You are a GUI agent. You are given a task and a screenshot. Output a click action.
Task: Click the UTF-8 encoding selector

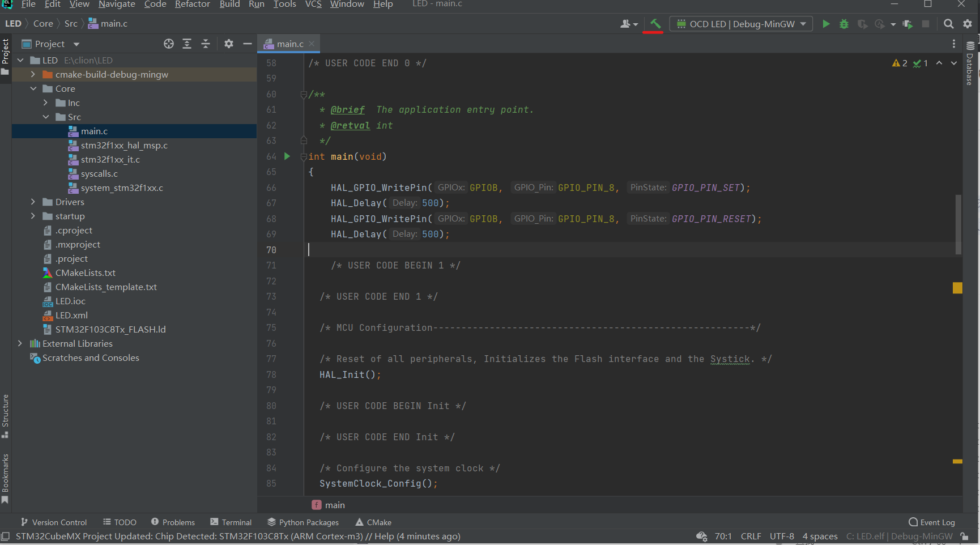782,537
